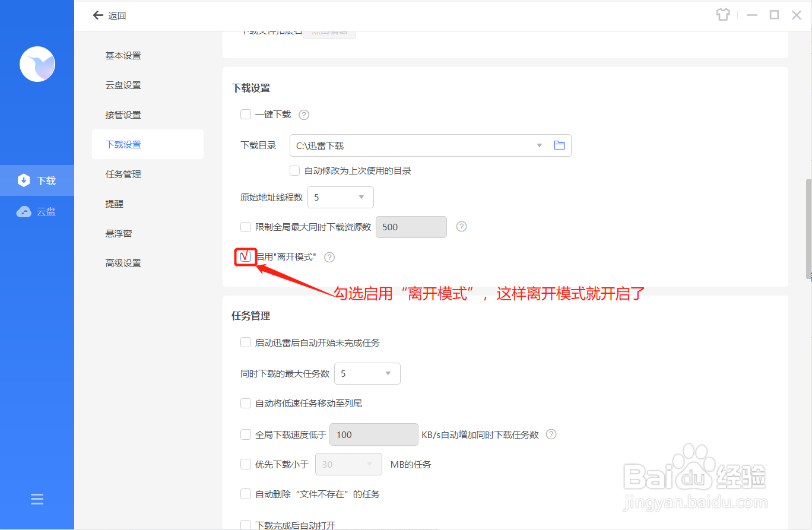Image resolution: width=812 pixels, height=530 pixels.
Task: Select 任务管理 in the settings list
Action: tap(123, 173)
